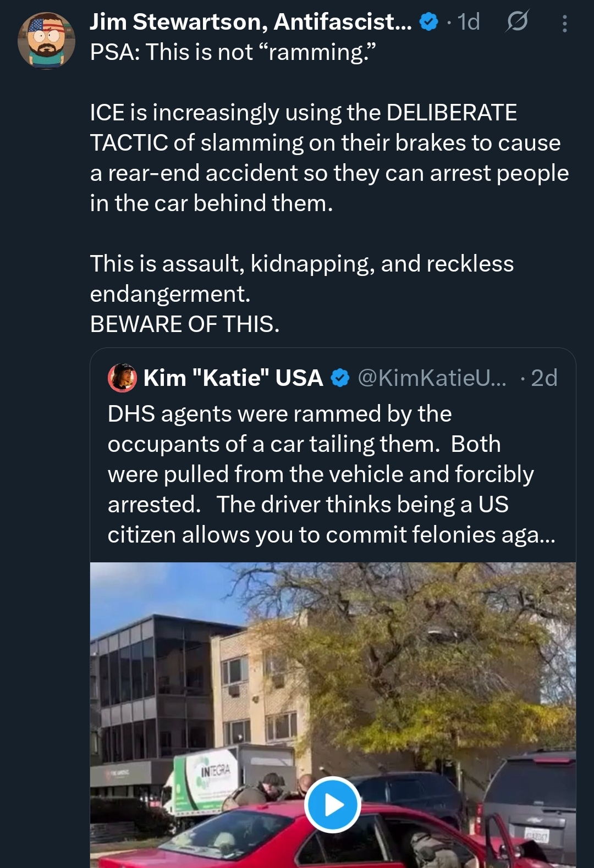Click the "PSA: This is not ramming" line
Image resolution: width=594 pixels, height=868 pixels.
click(233, 52)
